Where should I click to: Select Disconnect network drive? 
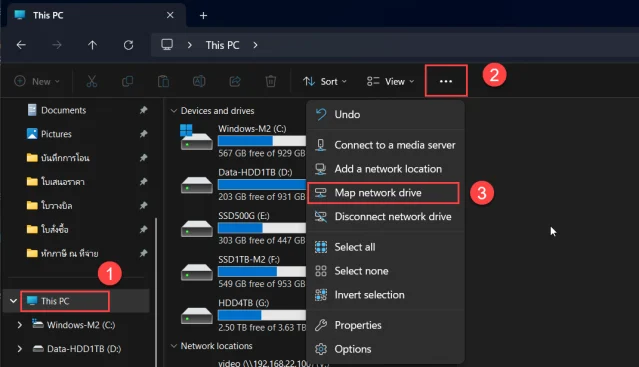[385, 217]
